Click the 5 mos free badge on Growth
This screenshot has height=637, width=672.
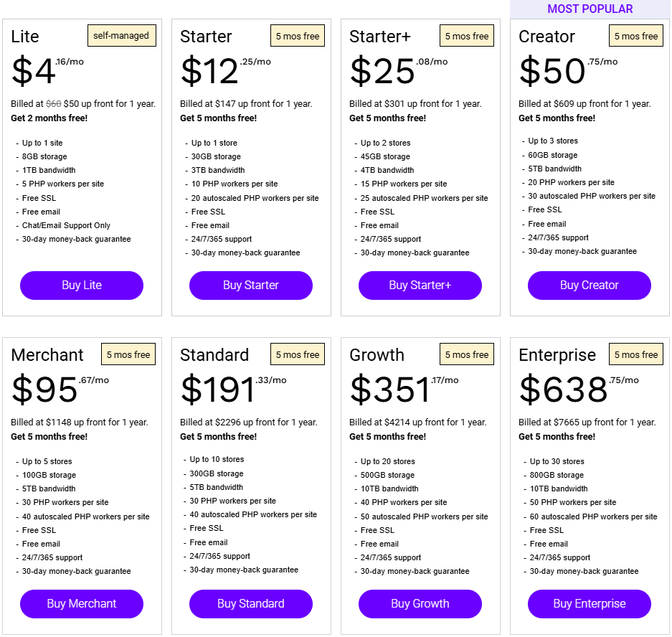pyautogui.click(x=467, y=355)
